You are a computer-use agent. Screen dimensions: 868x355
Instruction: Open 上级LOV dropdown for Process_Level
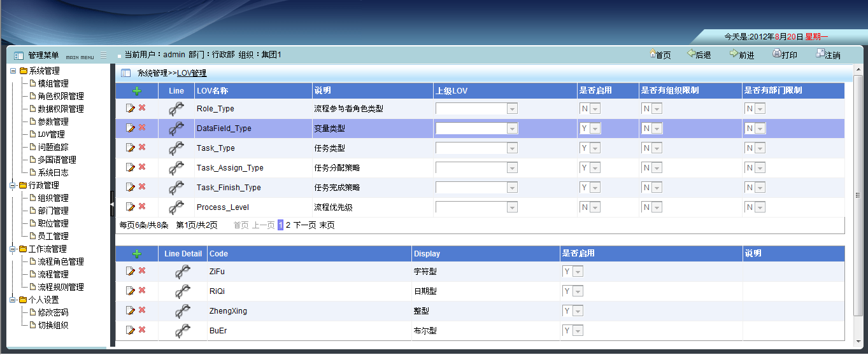476,207
